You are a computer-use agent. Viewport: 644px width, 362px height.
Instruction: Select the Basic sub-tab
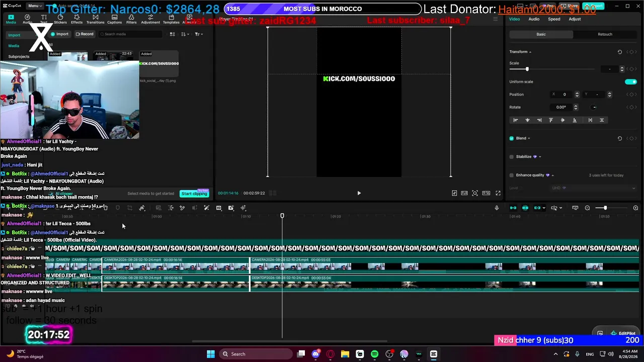pos(541,34)
